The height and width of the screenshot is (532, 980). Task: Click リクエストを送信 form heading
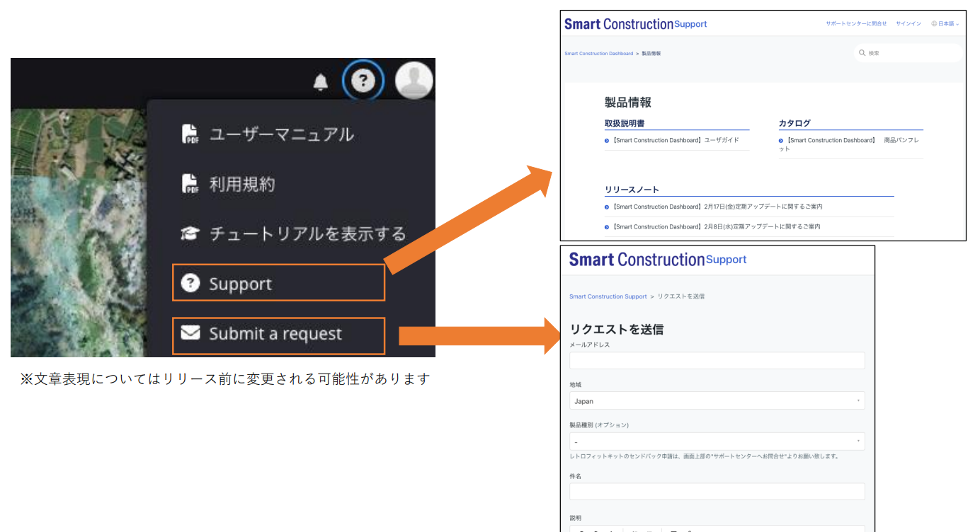point(616,329)
